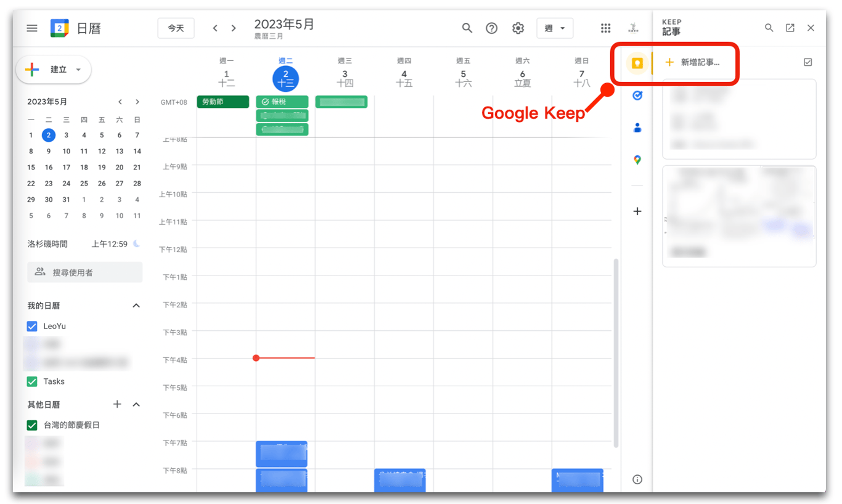Open blue event on Thursday at 下午8點
The image size is (842, 504).
[400, 481]
